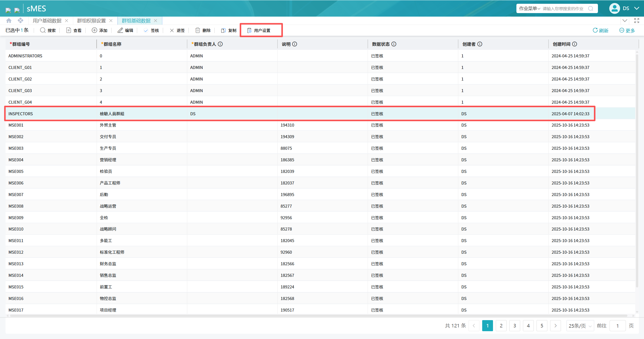The height and width of the screenshot is (339, 644).
Task: Click the 共 121 条 total count text
Action: tap(456, 326)
